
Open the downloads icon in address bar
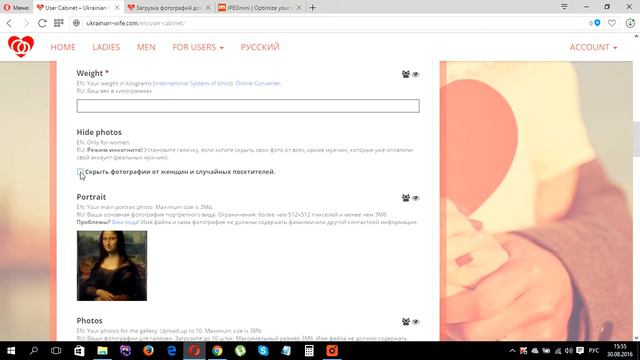(x=630, y=23)
